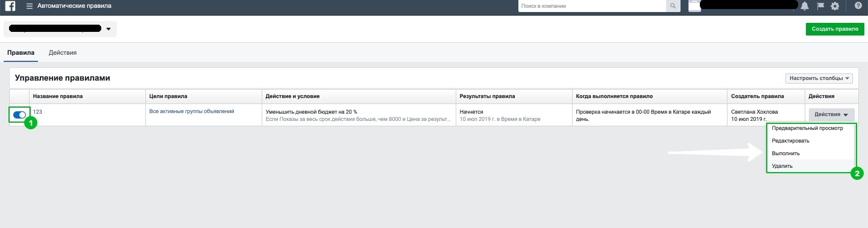Click the Управление правилами heading
This screenshot has width=868, height=228.
tap(62, 78)
